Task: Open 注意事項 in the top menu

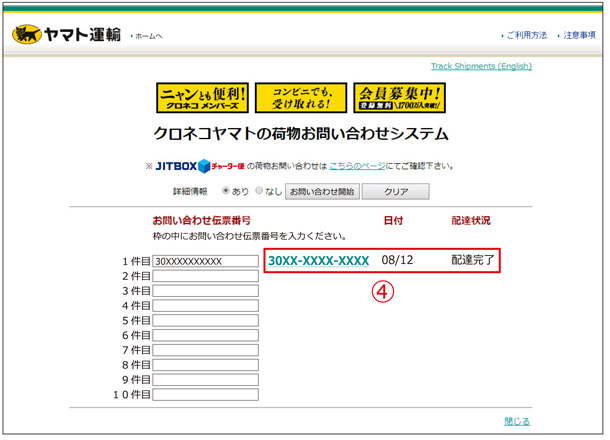Action: (579, 35)
